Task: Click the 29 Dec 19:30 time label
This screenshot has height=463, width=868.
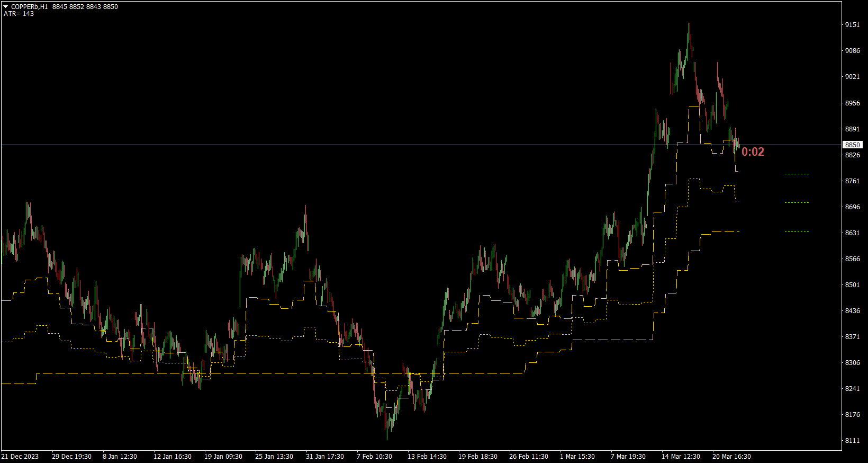Action: pyautogui.click(x=71, y=457)
